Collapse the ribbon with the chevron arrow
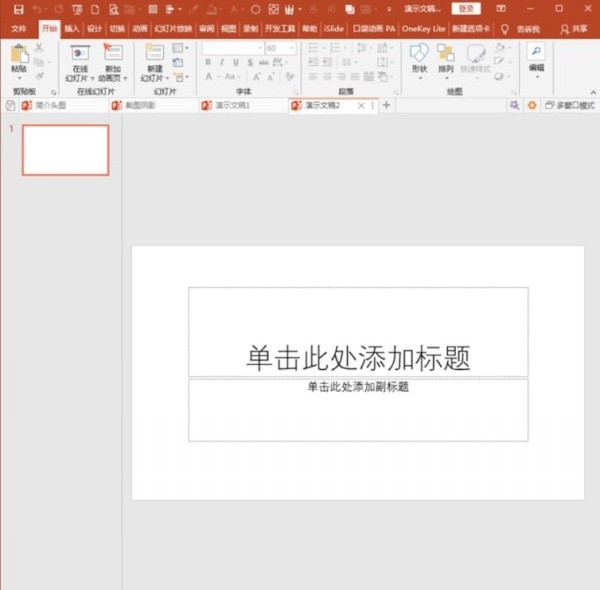The width and height of the screenshot is (600, 590). point(593,93)
